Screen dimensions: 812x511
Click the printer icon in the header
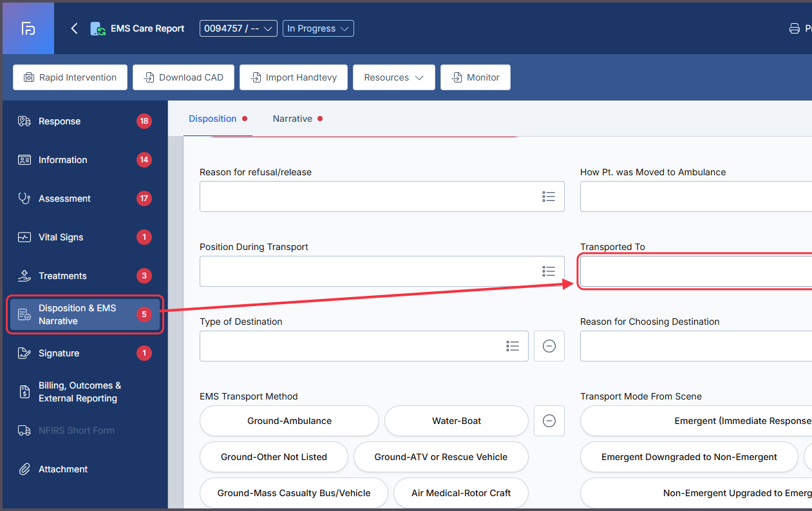click(x=795, y=28)
